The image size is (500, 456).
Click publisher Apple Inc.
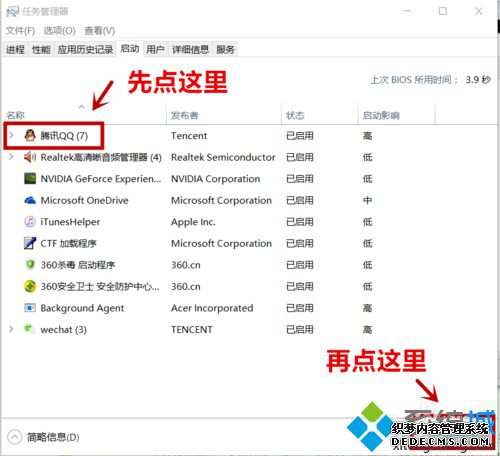point(193,222)
